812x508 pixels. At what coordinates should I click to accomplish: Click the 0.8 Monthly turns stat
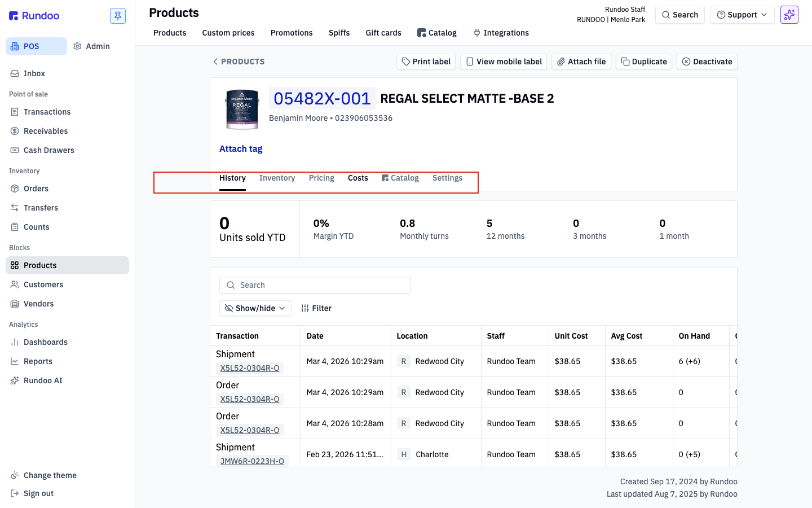click(x=424, y=229)
